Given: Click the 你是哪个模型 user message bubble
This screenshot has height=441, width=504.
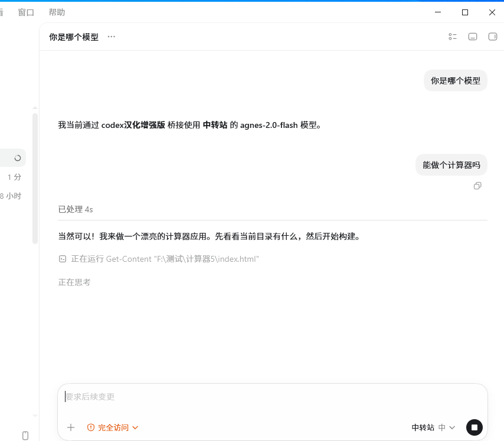Looking at the screenshot, I should [x=456, y=81].
